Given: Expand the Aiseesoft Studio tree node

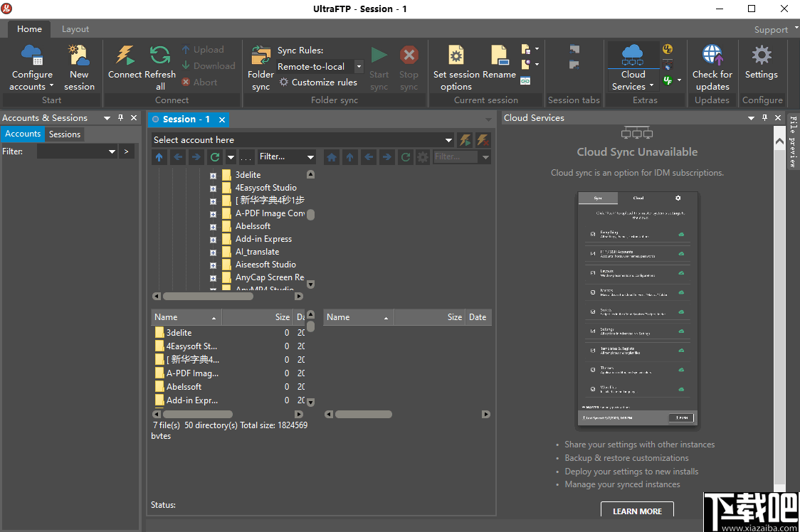Looking at the screenshot, I should click(x=214, y=265).
